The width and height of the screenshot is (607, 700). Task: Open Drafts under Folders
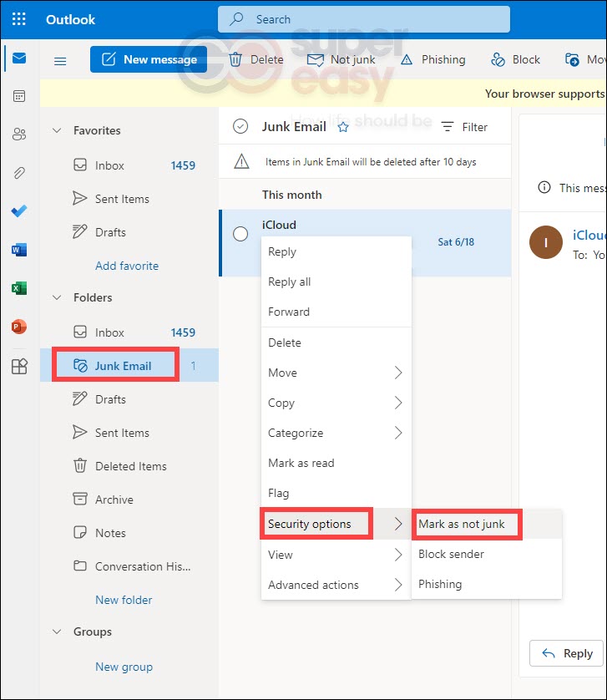pyautogui.click(x=129, y=399)
